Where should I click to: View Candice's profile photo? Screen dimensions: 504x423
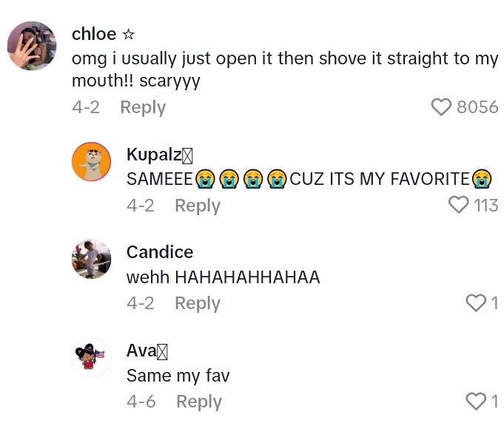pyautogui.click(x=92, y=260)
